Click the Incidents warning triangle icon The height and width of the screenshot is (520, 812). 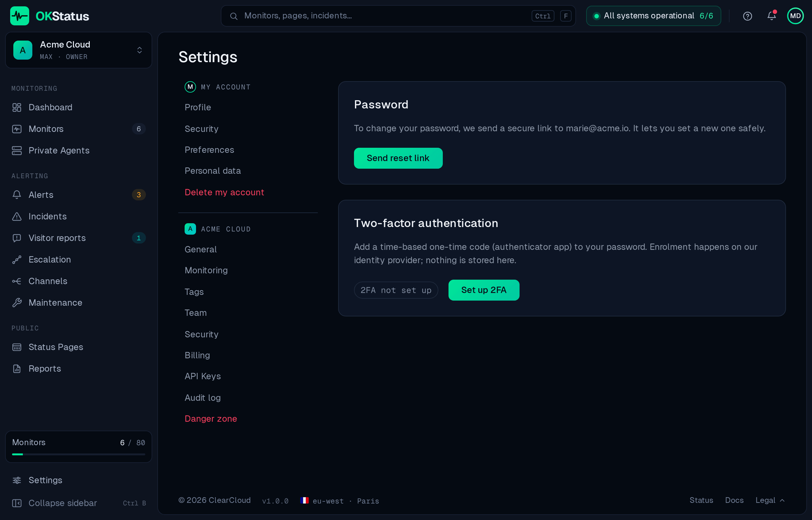(x=17, y=217)
